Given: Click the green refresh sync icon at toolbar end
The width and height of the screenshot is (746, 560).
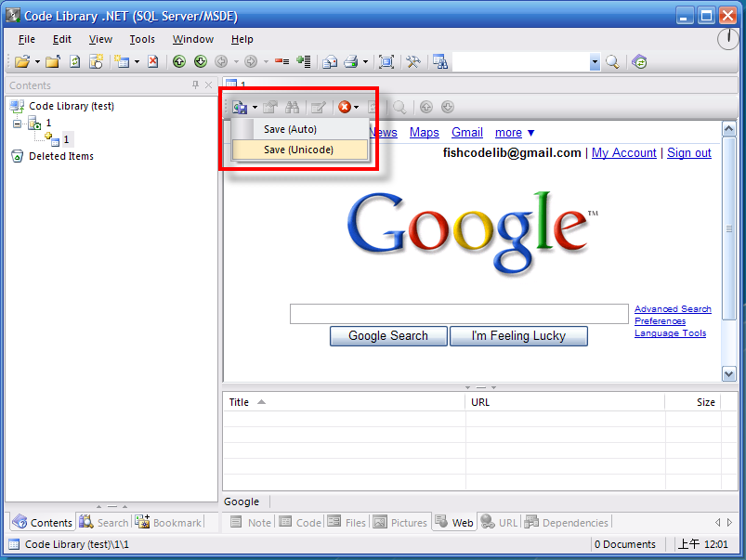Looking at the screenshot, I should click(639, 62).
